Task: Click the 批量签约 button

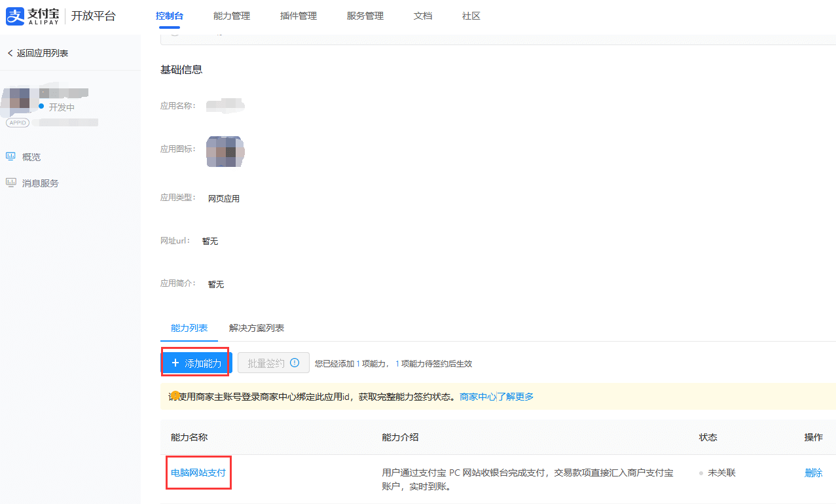Action: 274,363
